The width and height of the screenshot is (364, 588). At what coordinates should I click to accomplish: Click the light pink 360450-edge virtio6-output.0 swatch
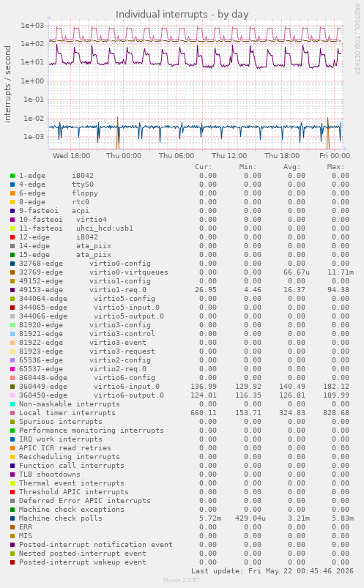click(12, 395)
